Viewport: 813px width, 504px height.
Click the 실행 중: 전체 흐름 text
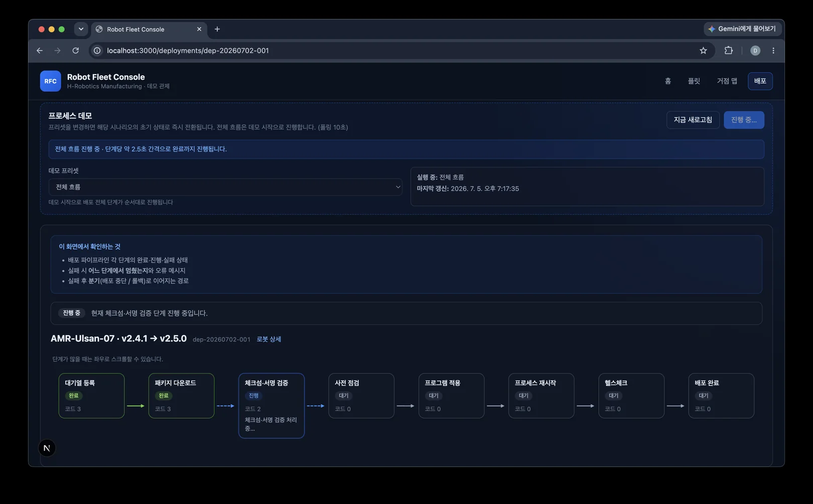click(x=440, y=178)
